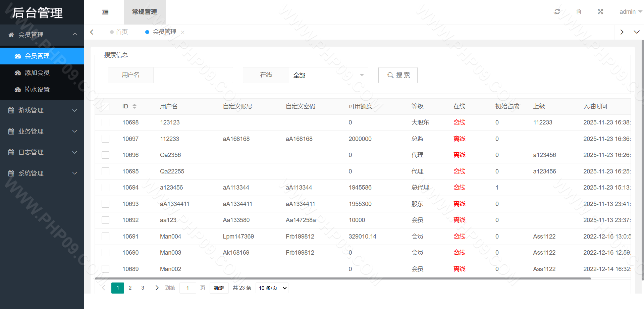The height and width of the screenshot is (309, 644).
Task: Open the 添加会员 sidebar item
Action: tap(37, 73)
